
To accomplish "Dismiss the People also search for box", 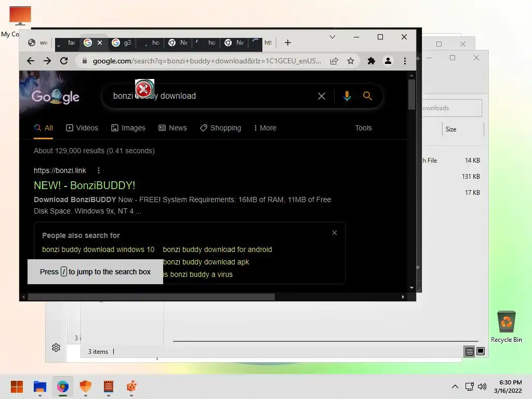I will 335,233.
